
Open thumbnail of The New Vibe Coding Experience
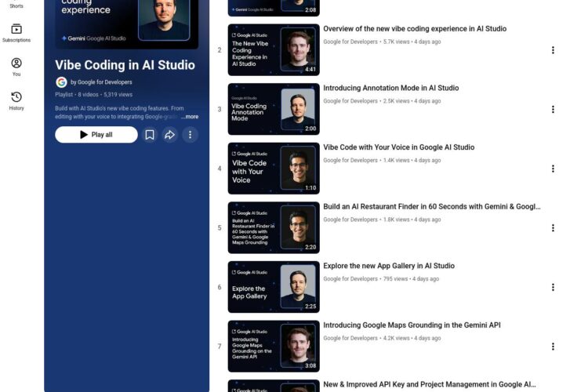(274, 50)
